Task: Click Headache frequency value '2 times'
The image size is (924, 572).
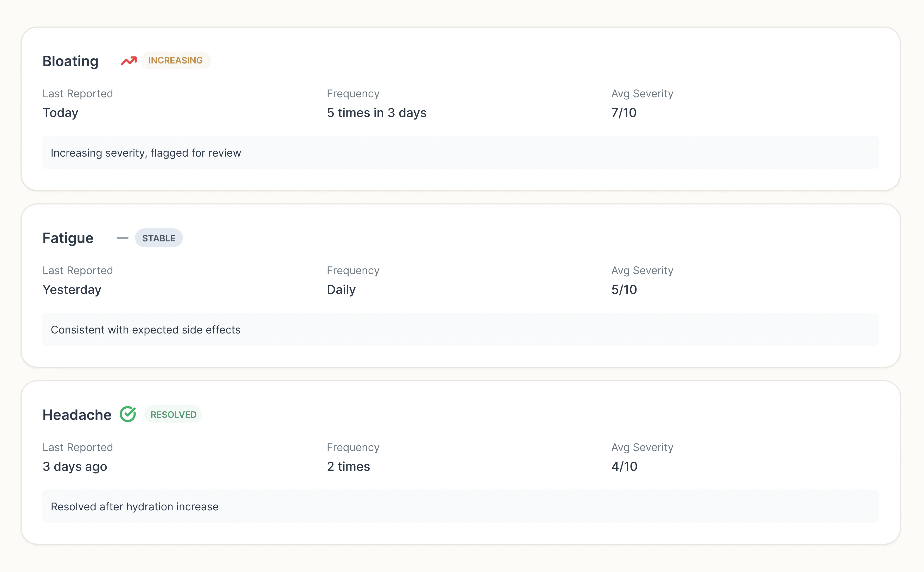Action: click(x=348, y=466)
